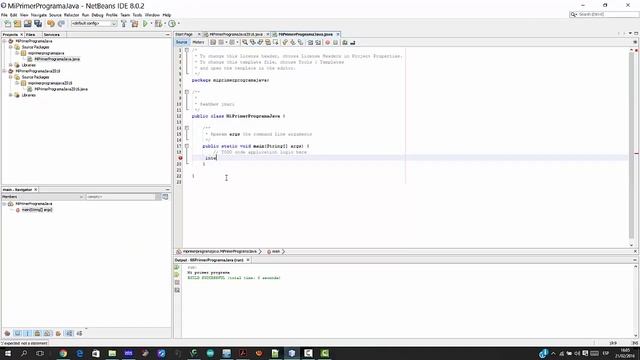This screenshot has width=640, height=360.
Task: Click the New File toolbar icon
Action: 7,24
